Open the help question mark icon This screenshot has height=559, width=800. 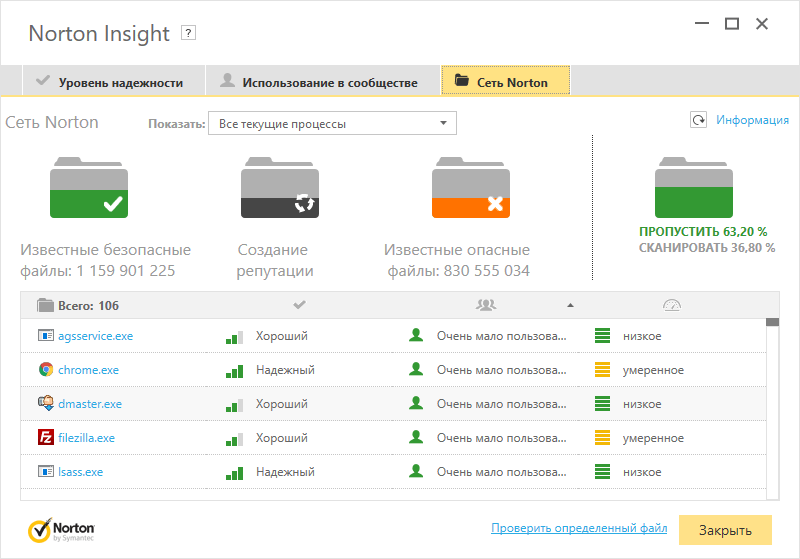tap(188, 33)
